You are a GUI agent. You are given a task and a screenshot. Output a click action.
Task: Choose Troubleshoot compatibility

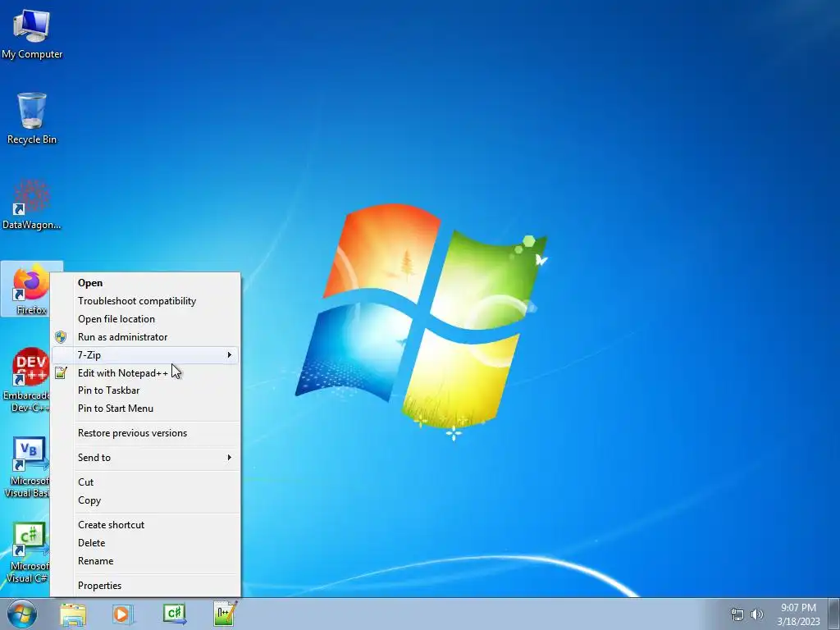click(x=146, y=301)
